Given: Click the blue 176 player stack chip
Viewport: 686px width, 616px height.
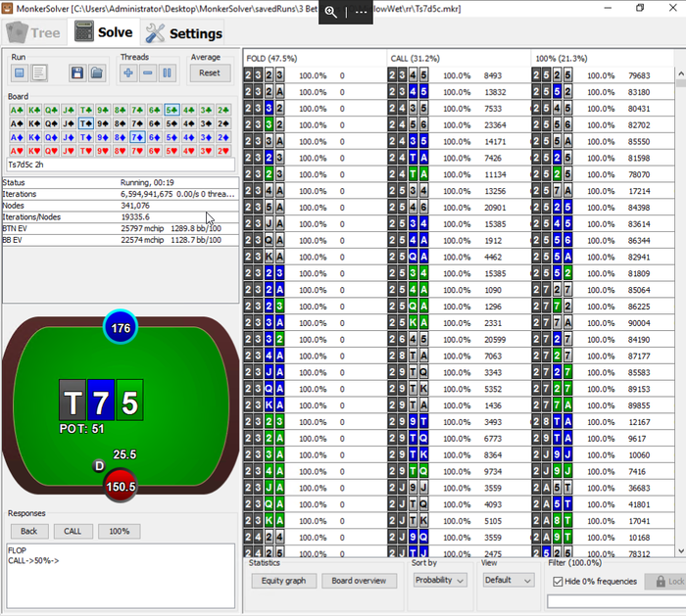Looking at the screenshot, I should click(x=121, y=327).
